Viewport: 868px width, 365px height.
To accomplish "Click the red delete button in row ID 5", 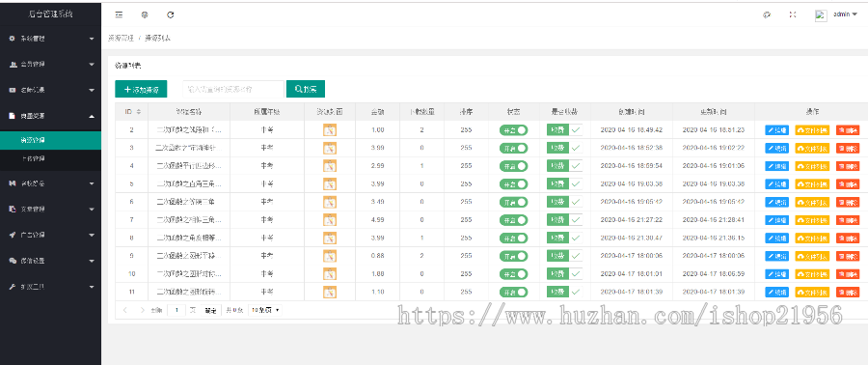I will pos(848,183).
